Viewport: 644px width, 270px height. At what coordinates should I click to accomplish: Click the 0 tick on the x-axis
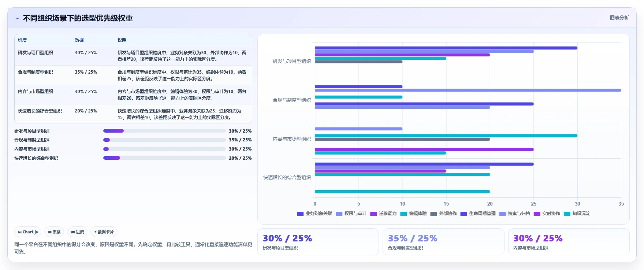click(315, 204)
